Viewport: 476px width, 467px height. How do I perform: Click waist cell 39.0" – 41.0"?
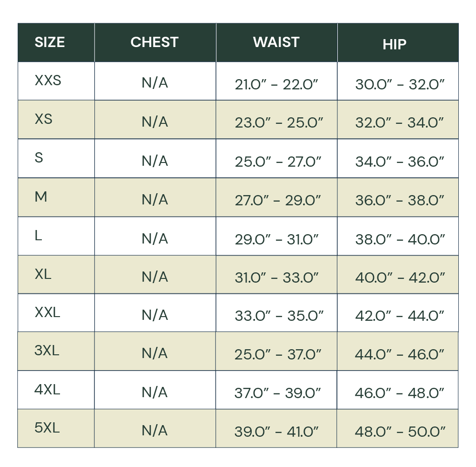click(x=276, y=432)
